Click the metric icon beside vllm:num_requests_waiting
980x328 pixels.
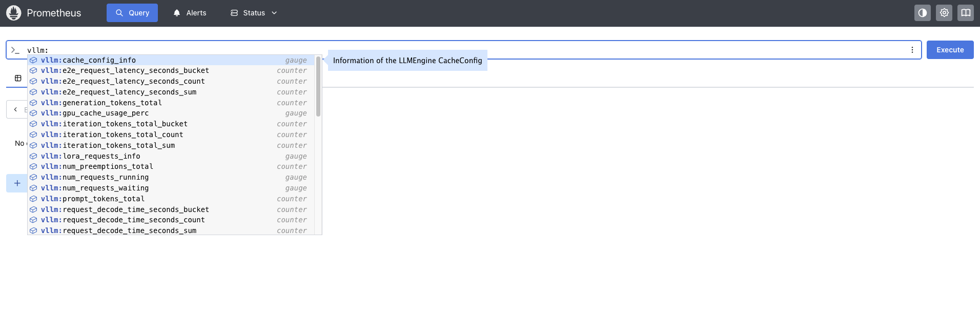coord(33,188)
